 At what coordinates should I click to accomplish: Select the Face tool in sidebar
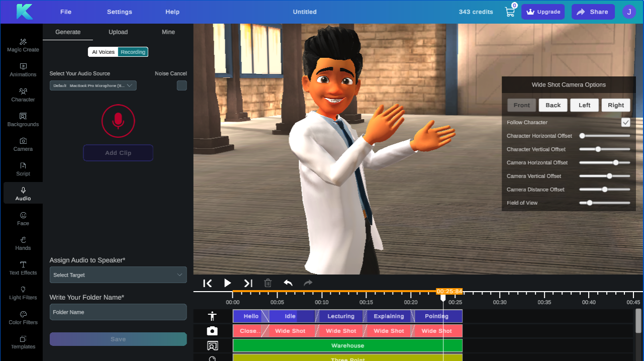(x=23, y=219)
